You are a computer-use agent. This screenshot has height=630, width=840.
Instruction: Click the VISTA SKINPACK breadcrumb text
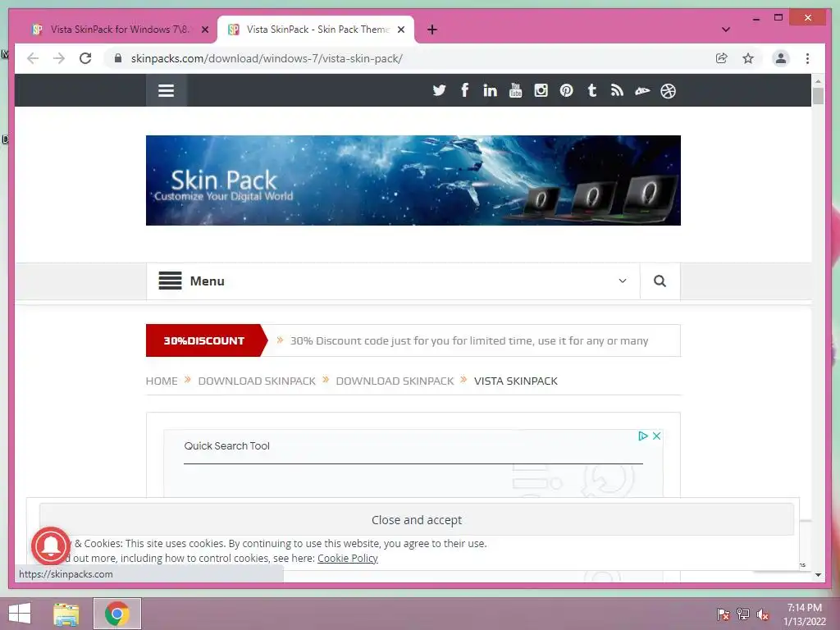click(x=515, y=381)
